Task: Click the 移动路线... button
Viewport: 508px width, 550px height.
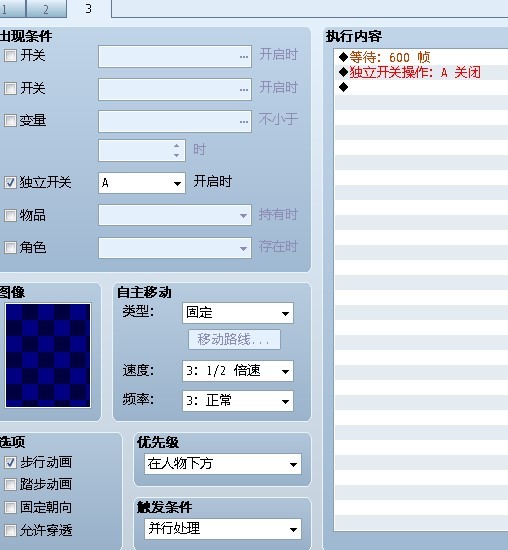Action: (x=234, y=339)
